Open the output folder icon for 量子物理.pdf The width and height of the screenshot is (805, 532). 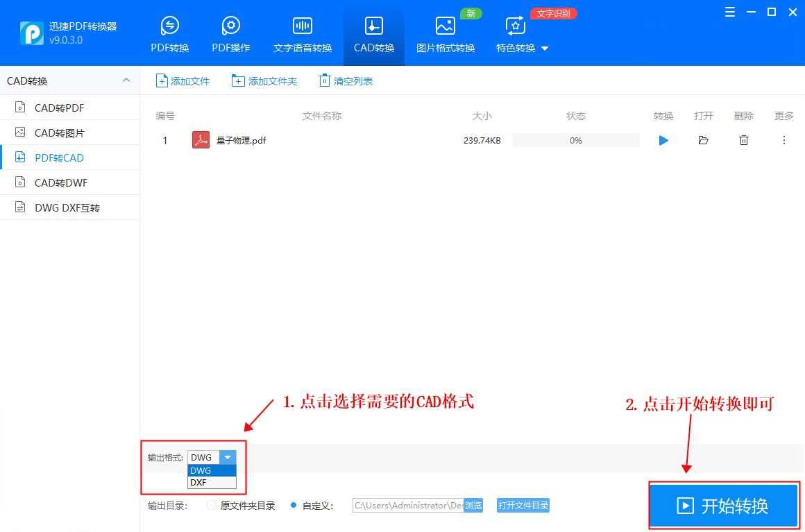click(x=703, y=140)
